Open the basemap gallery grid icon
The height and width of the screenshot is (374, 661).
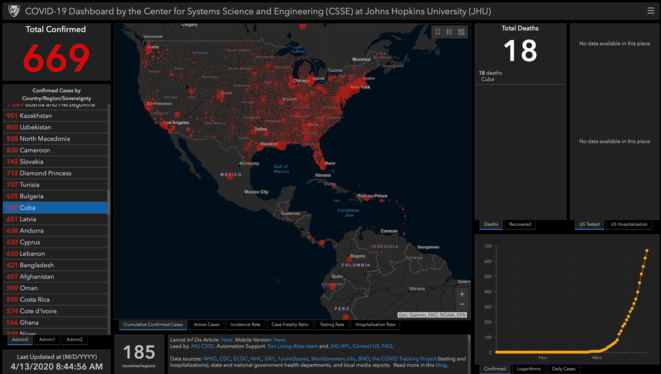pos(461,32)
